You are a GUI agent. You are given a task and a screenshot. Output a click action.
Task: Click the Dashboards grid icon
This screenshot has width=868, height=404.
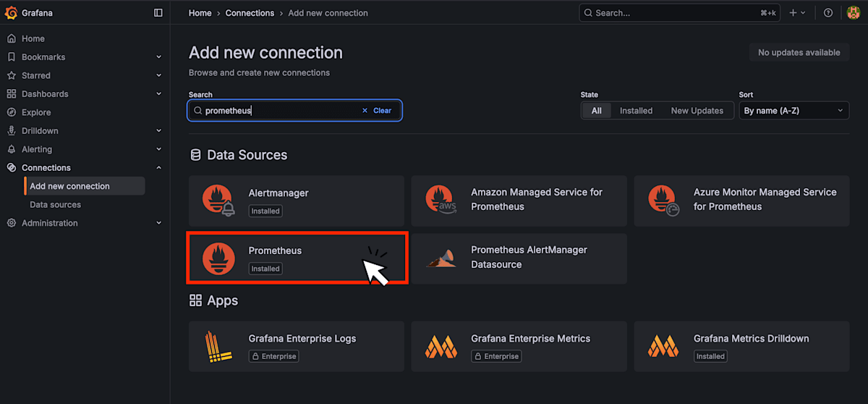(11, 94)
